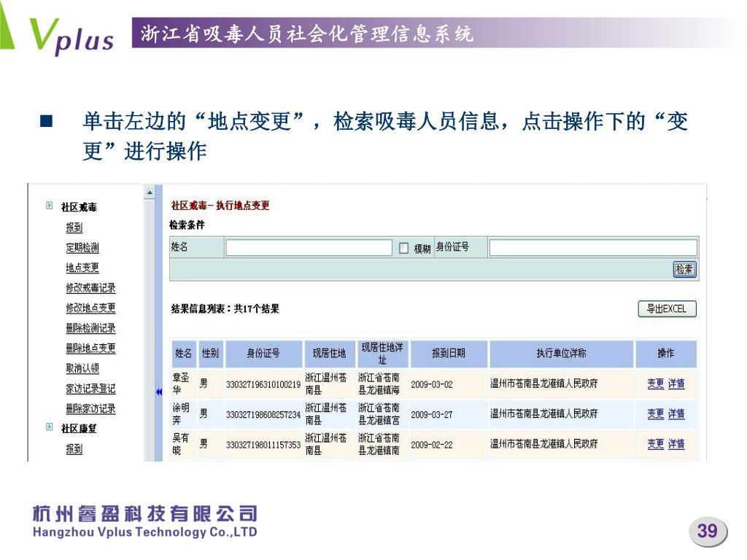Select the 社区康复 tree heading
Viewport: 747px width, 560px height.
tap(79, 429)
